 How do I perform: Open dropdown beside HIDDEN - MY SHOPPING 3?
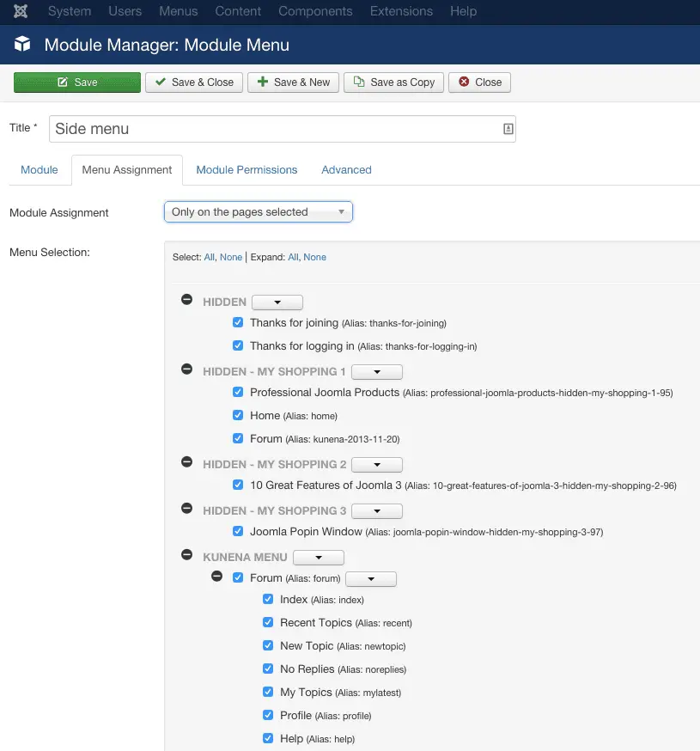[377, 511]
